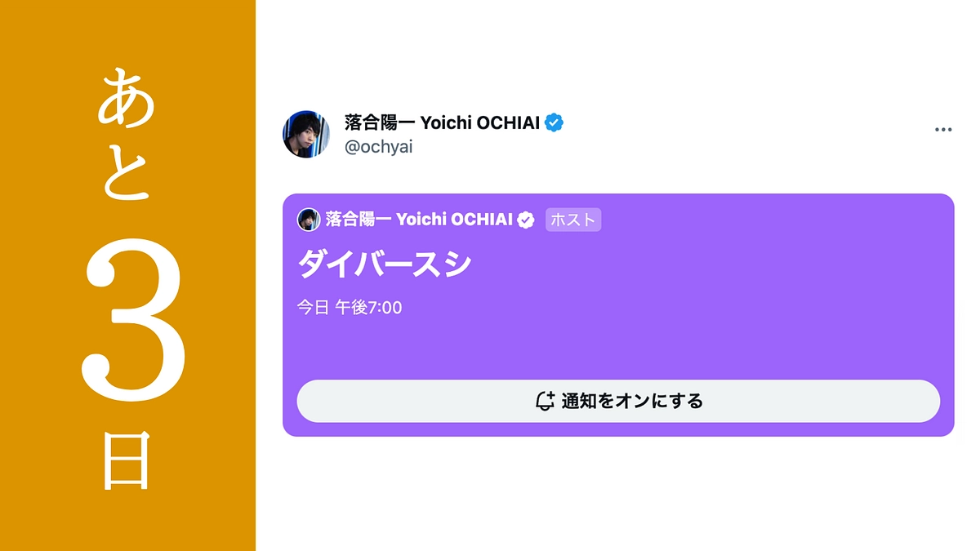
Task: Toggle reminder alerts for the ダイバースシ Space
Action: point(619,401)
